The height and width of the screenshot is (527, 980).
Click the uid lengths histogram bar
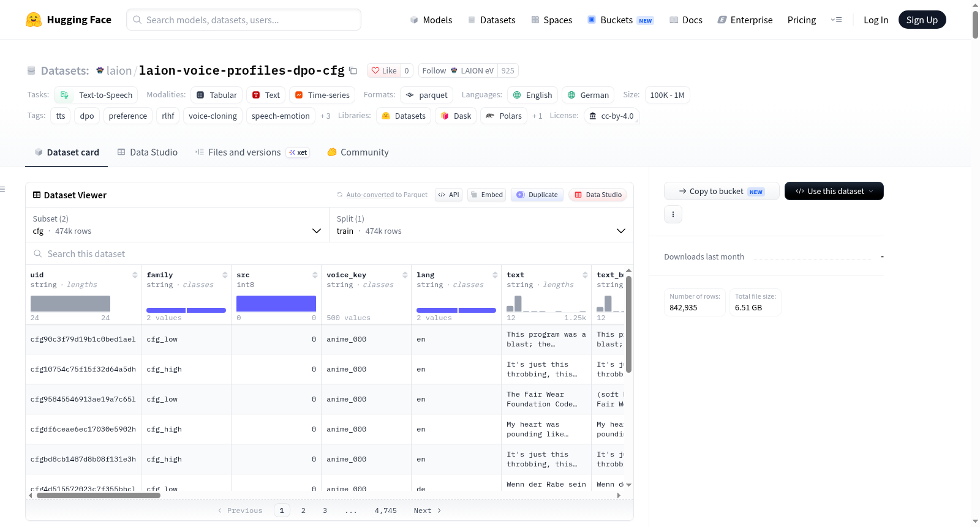coord(70,304)
